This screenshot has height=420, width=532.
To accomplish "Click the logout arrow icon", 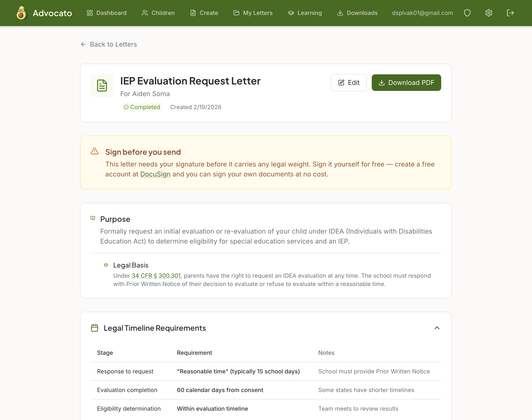I will (510, 13).
